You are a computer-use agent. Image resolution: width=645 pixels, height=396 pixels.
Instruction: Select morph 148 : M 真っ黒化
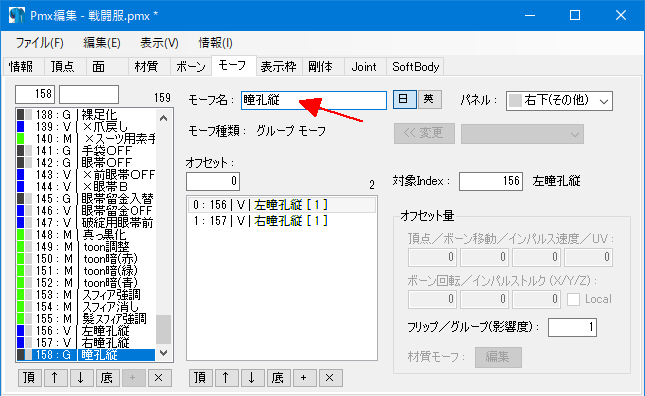click(x=86, y=234)
